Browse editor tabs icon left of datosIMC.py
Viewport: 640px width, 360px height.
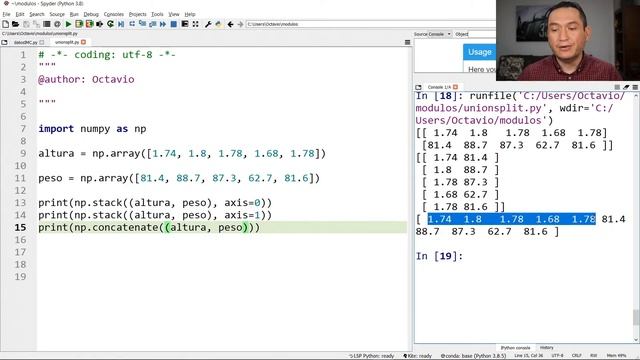pos(4,42)
